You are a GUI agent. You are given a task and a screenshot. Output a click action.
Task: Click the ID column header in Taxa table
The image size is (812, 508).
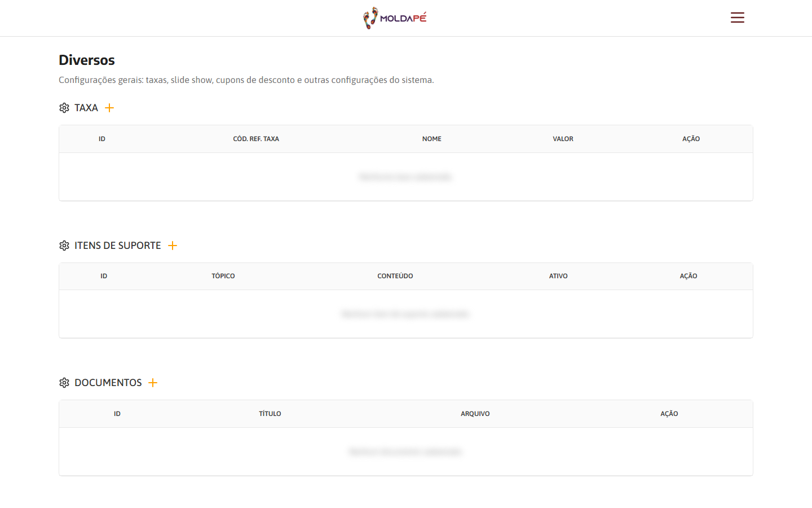tap(102, 139)
